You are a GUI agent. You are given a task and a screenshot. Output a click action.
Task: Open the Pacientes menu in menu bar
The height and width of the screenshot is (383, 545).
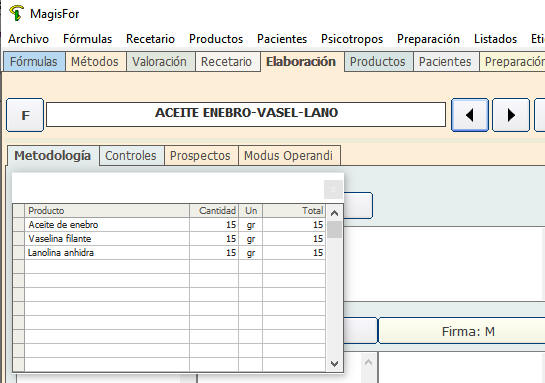(x=282, y=39)
